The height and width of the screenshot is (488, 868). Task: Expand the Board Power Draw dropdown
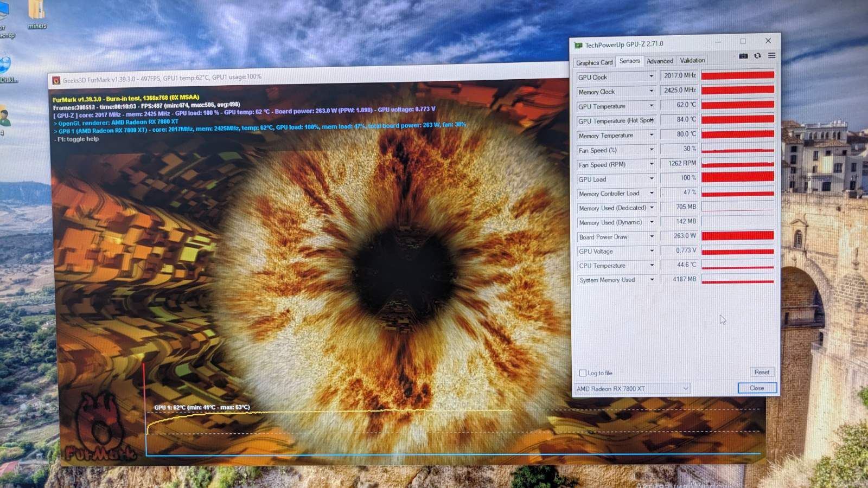tap(652, 236)
